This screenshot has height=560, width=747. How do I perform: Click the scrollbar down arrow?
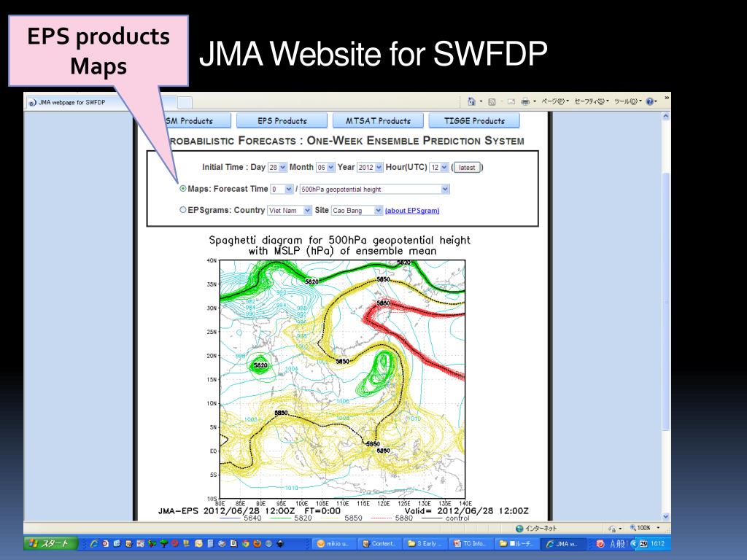[666, 516]
